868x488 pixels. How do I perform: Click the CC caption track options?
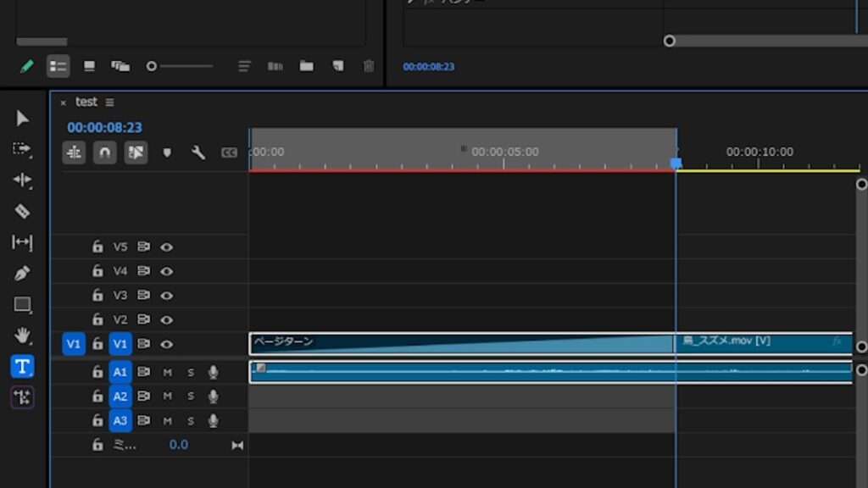(x=229, y=152)
